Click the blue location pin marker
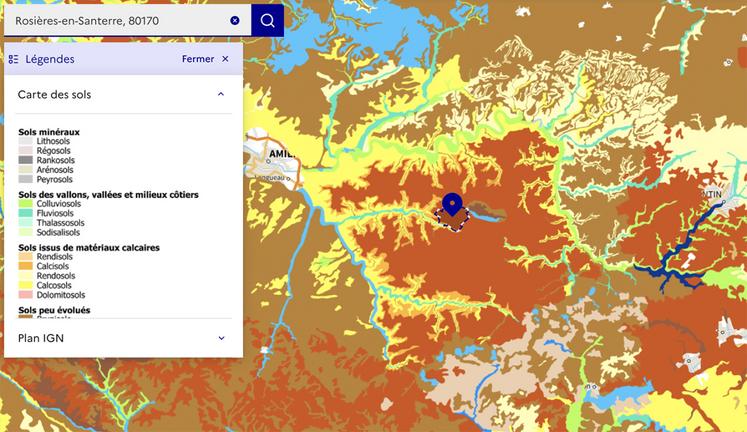Image resolution: width=747 pixels, height=432 pixels. pyautogui.click(x=452, y=204)
